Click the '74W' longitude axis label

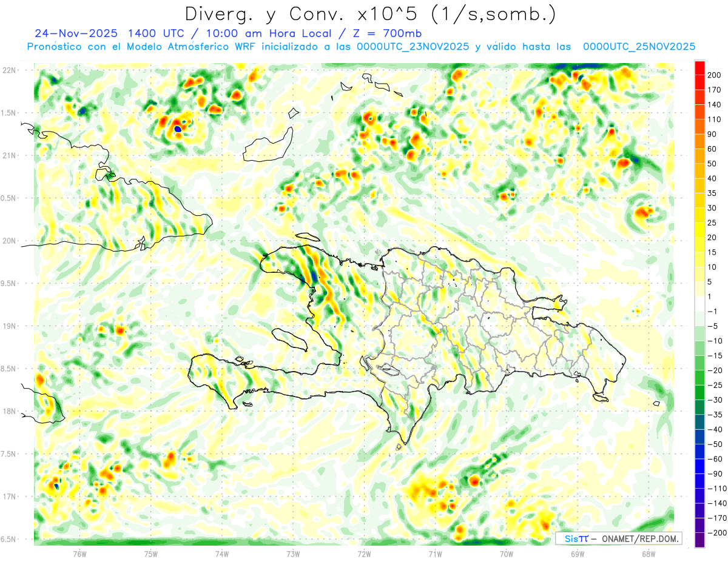click(x=221, y=554)
